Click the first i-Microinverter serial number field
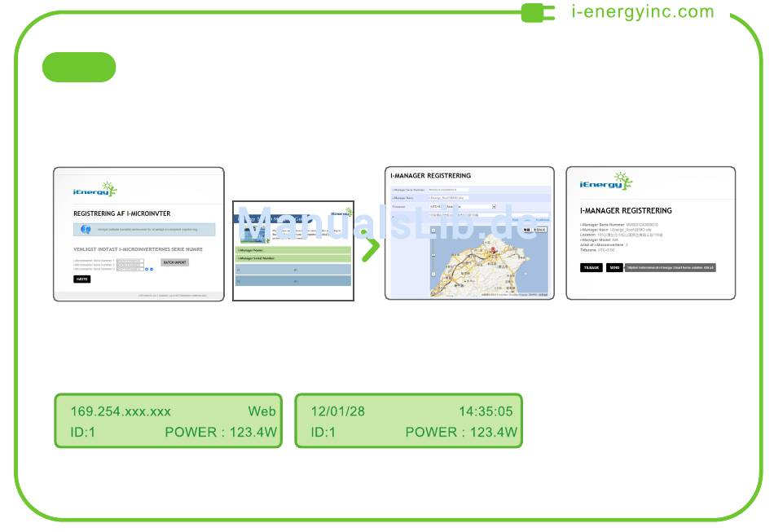 [x=130, y=261]
